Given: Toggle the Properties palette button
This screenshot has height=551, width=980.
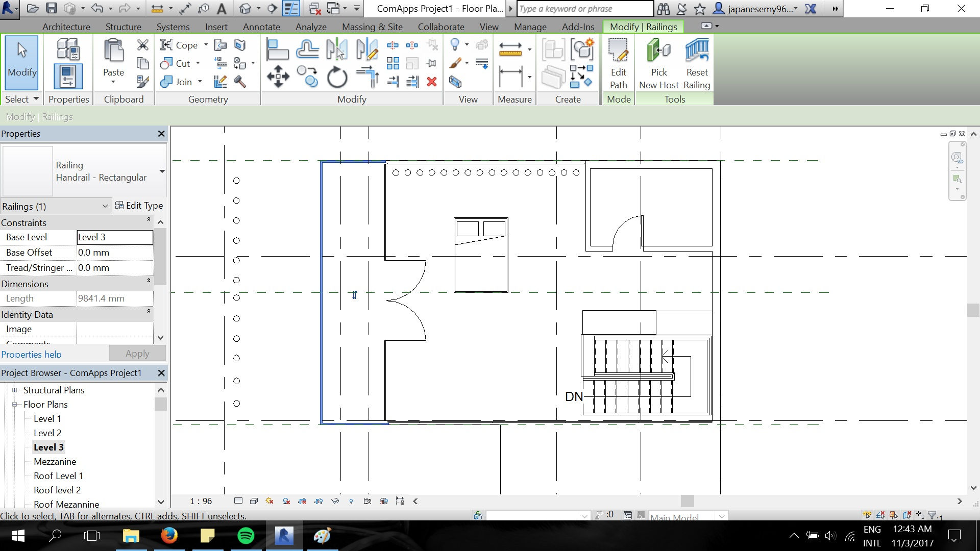Looking at the screenshot, I should click(68, 77).
